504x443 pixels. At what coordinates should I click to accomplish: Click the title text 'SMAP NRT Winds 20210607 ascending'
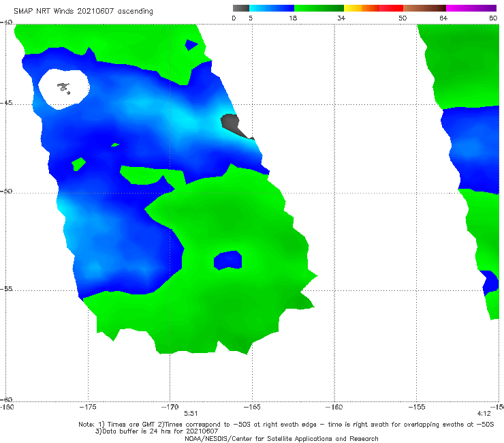[83, 12]
